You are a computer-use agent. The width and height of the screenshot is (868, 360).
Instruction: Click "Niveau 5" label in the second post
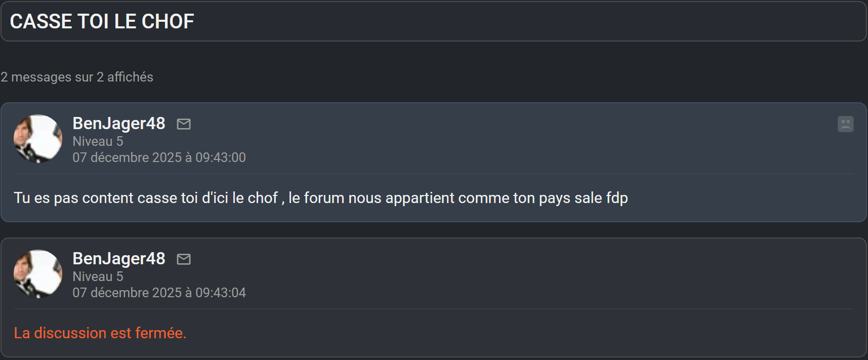point(98,276)
